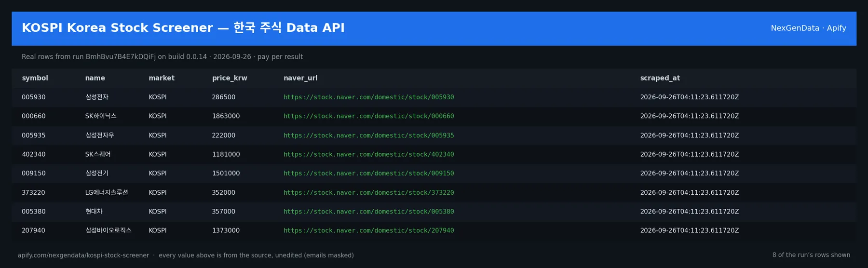Select symbol cell 373220
Viewport: 868px width, 268px height.
click(x=34, y=192)
